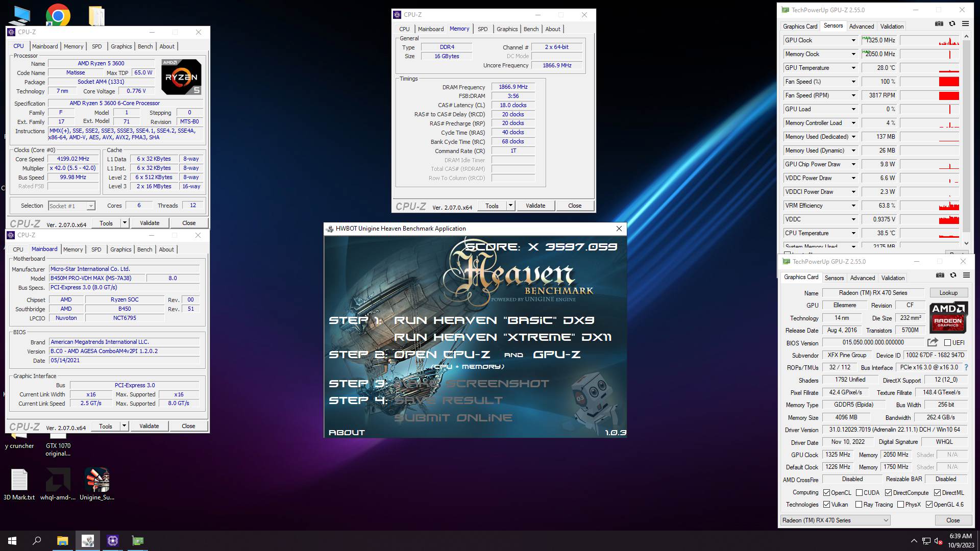This screenshot has height=551, width=980.
Task: Toggle OpenGL 4.6 checkbox
Action: (929, 505)
